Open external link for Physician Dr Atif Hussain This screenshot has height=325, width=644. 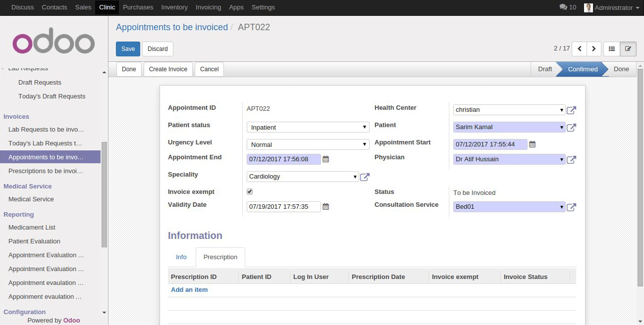tap(571, 160)
